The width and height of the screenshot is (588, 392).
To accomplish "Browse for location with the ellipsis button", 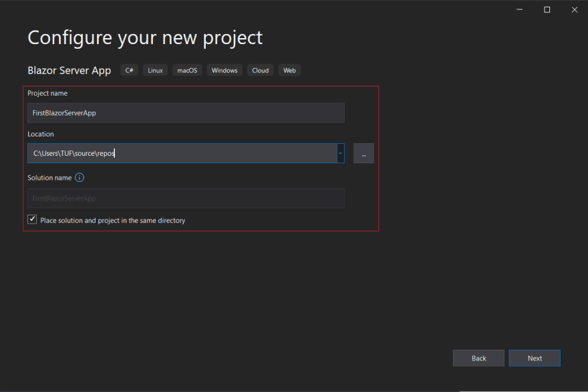I will [x=363, y=153].
